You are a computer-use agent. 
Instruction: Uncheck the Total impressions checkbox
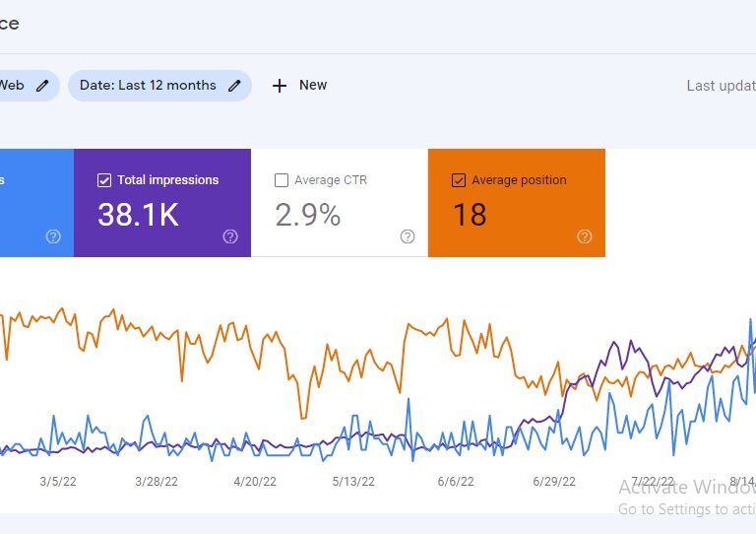104,180
